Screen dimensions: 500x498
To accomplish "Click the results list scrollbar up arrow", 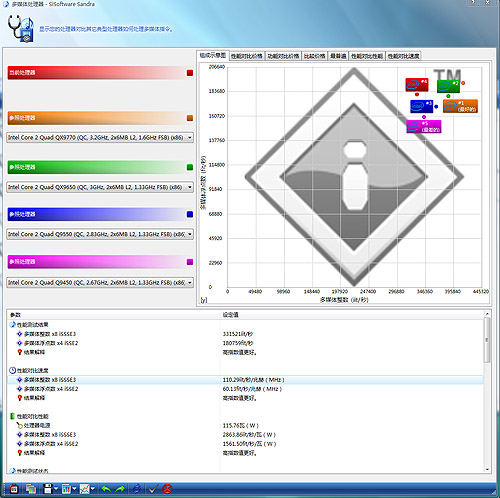I will pyautogui.click(x=487, y=314).
